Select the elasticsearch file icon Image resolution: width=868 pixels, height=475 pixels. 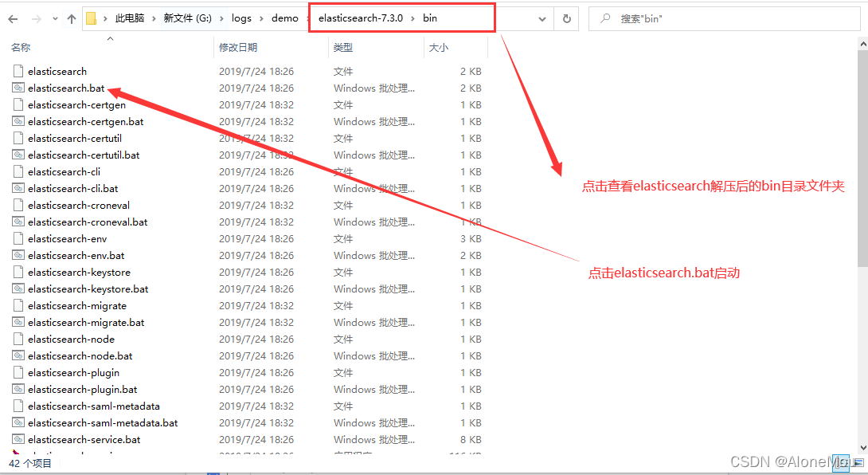coord(18,71)
